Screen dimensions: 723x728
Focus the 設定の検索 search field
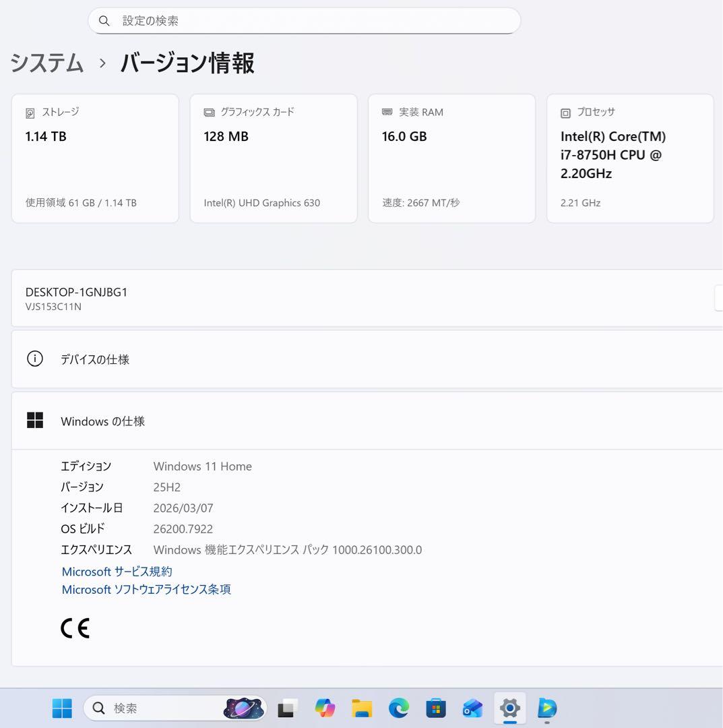(x=304, y=21)
